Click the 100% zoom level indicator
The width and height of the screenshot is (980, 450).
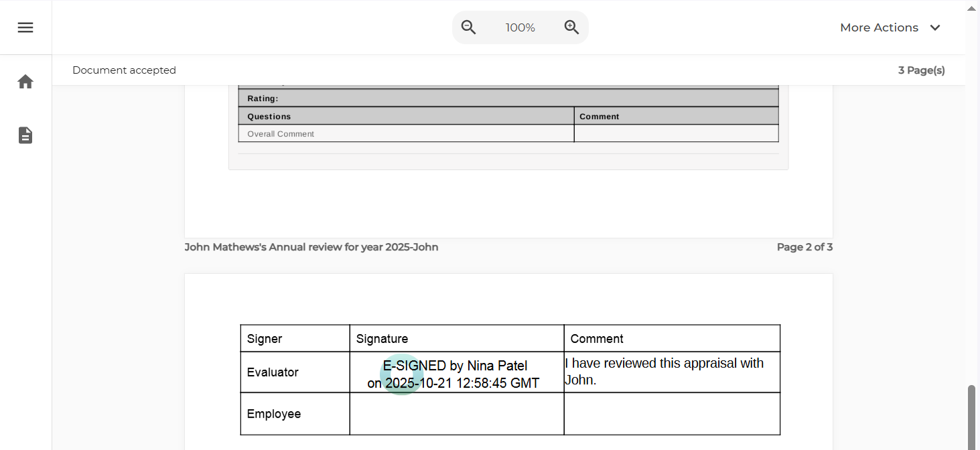tap(520, 27)
